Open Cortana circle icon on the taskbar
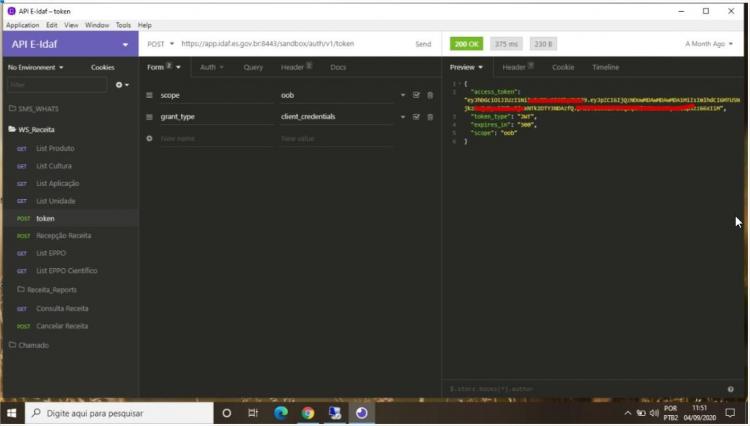 [227, 413]
